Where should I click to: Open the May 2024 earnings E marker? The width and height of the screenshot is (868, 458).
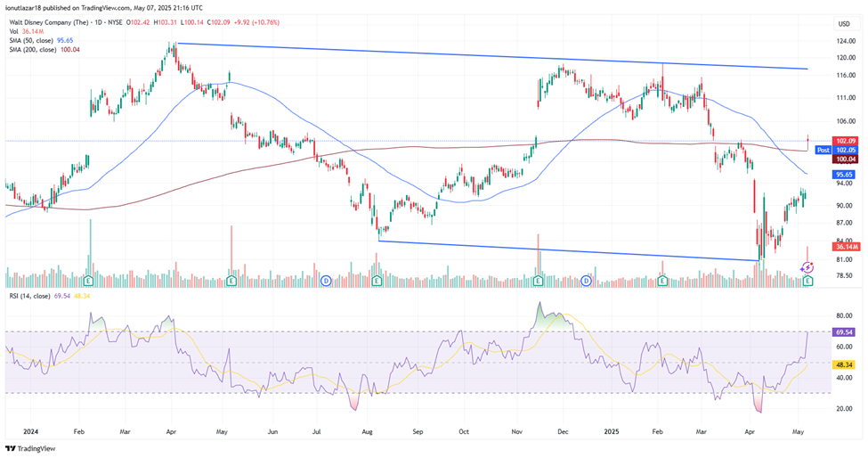231,281
